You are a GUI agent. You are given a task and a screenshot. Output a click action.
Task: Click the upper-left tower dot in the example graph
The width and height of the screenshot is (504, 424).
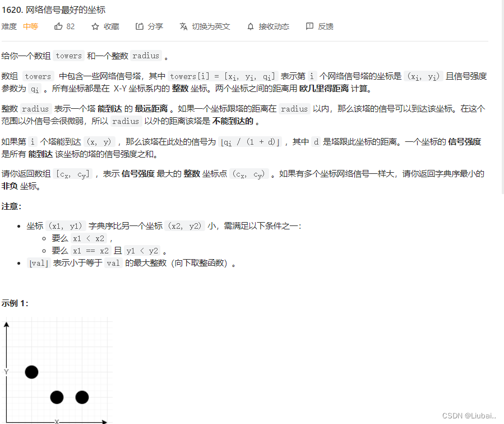coord(31,372)
